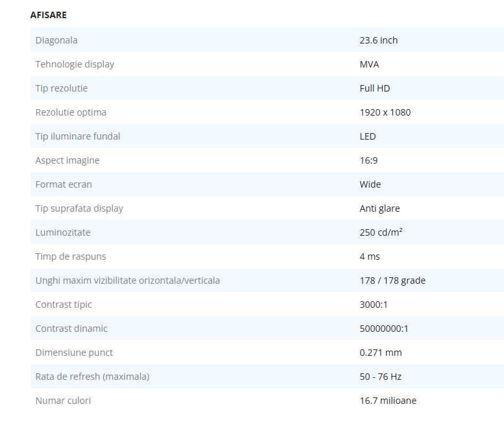
Task: Click the Numar culori label
Action: tap(63, 401)
